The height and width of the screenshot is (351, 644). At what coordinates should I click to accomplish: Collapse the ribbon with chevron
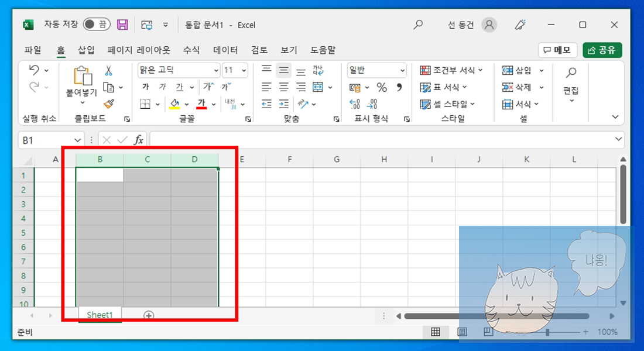(x=615, y=117)
